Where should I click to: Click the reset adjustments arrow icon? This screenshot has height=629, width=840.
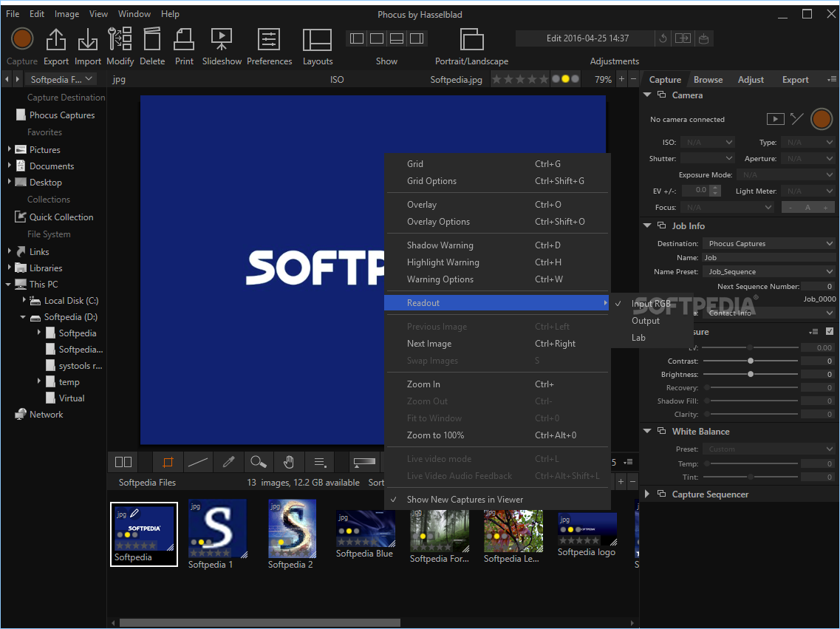pyautogui.click(x=663, y=38)
